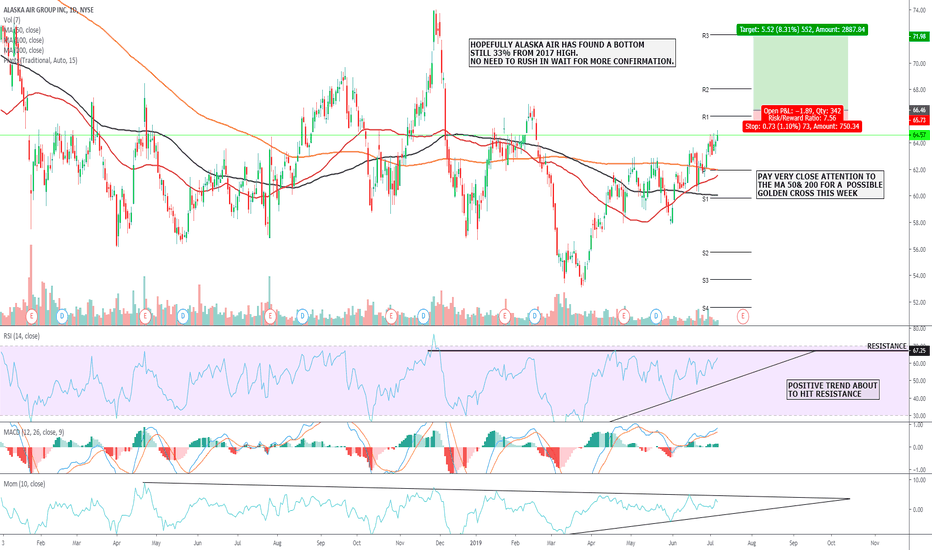
Task: Click the RESISTANCE label on RSI pane
Action: click(x=886, y=346)
